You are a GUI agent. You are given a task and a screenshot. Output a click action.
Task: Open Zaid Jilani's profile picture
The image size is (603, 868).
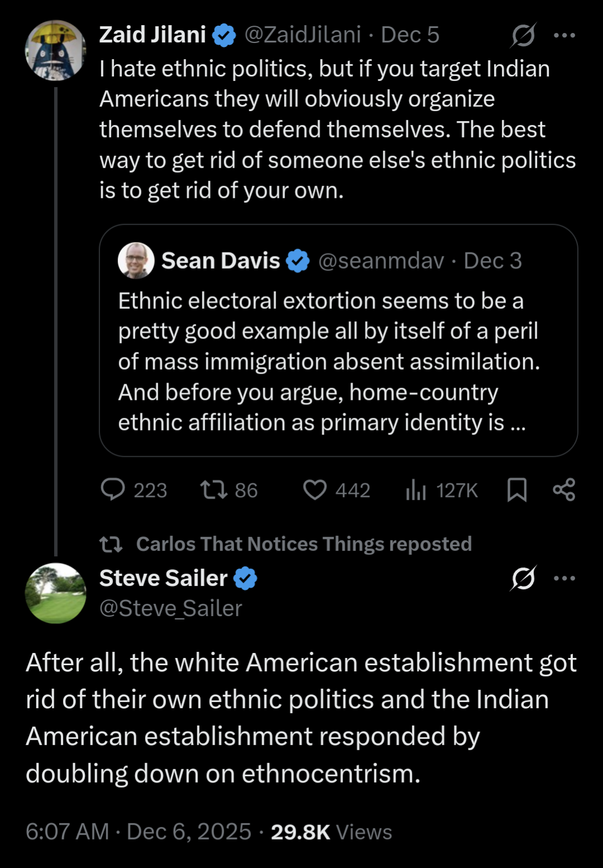click(x=55, y=50)
